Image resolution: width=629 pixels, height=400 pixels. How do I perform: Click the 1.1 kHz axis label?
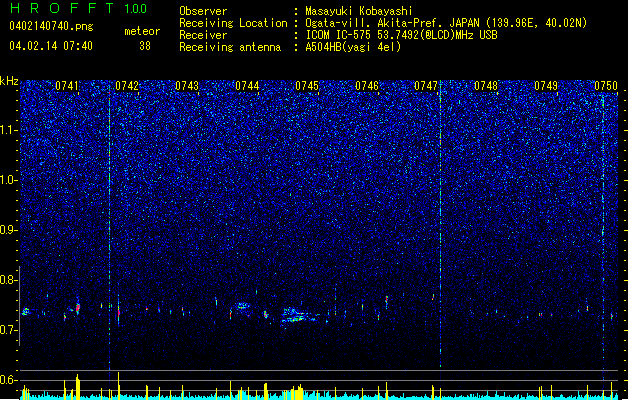point(9,130)
